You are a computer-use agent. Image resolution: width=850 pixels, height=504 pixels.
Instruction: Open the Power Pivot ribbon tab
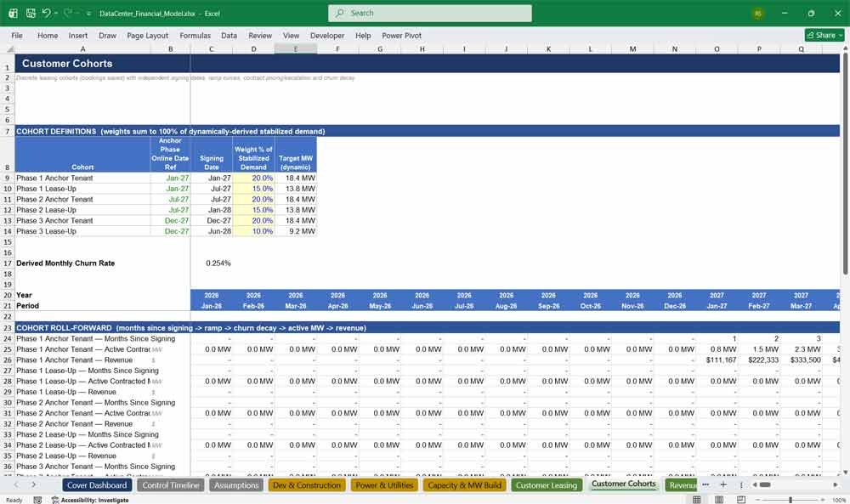(x=402, y=35)
